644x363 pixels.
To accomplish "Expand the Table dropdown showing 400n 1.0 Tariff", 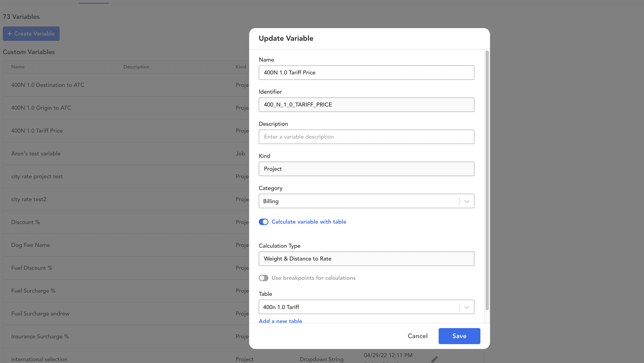I will (467, 307).
